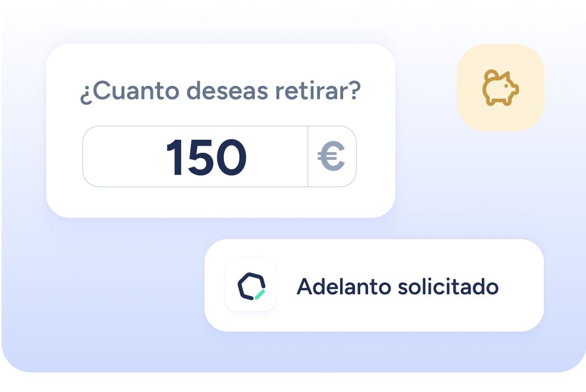586x392 pixels.
Task: Click the blue gradient background panel
Action: tap(112, 298)
